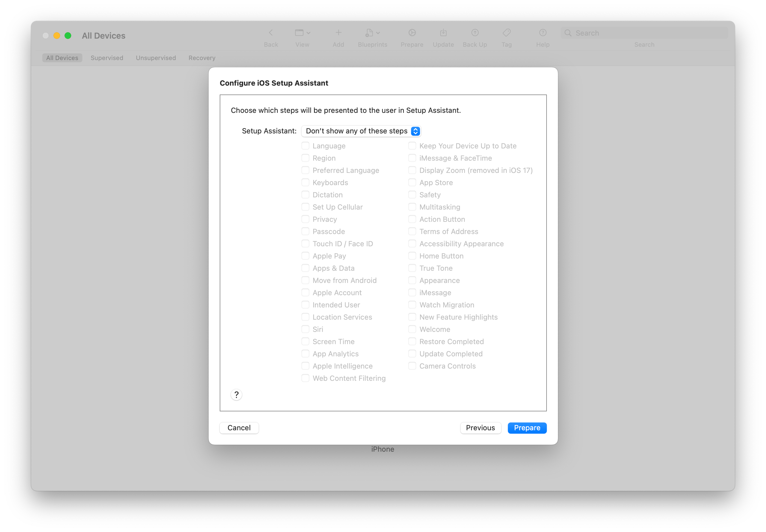This screenshot has height=532, width=766.
Task: Click the Prepare gear toolbar icon
Action: pyautogui.click(x=412, y=33)
